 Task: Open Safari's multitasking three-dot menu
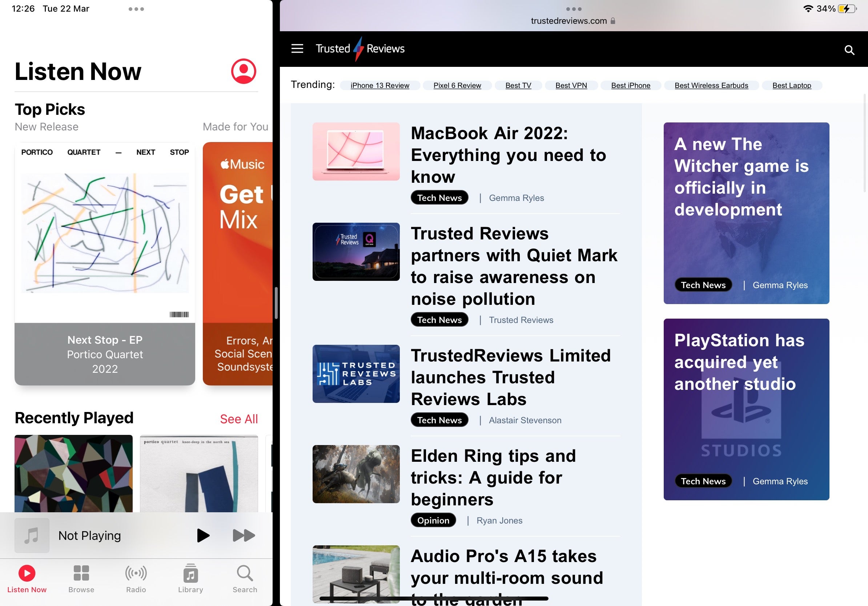574,9
